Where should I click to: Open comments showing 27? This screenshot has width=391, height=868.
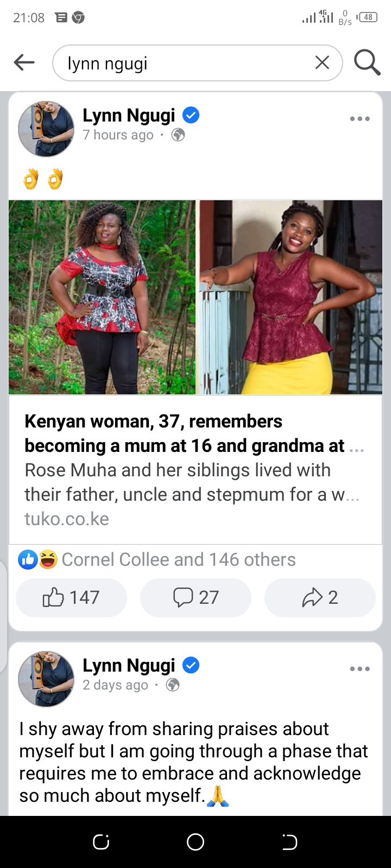[x=195, y=598]
